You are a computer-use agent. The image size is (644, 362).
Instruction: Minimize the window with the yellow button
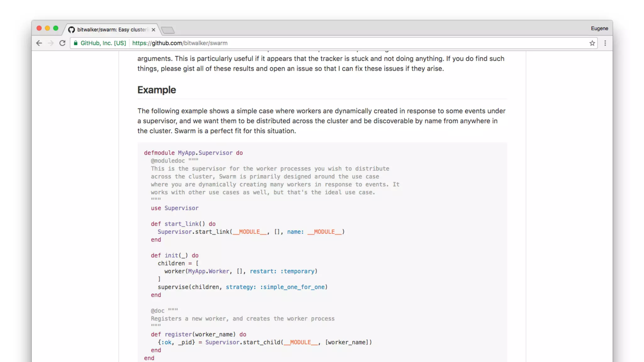click(47, 28)
